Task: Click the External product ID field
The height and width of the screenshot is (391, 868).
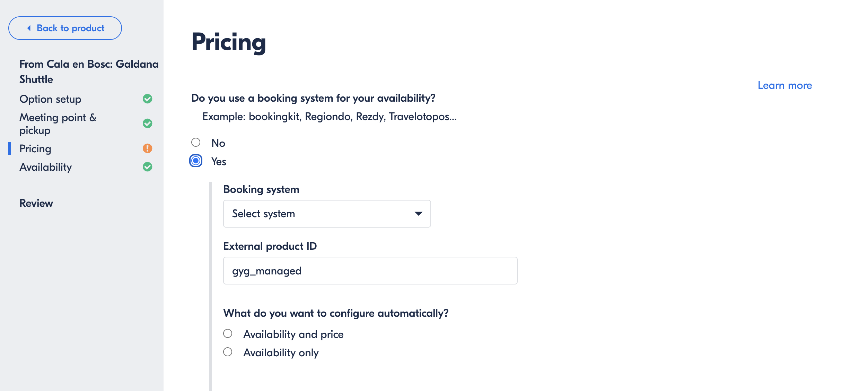Action: tap(370, 271)
